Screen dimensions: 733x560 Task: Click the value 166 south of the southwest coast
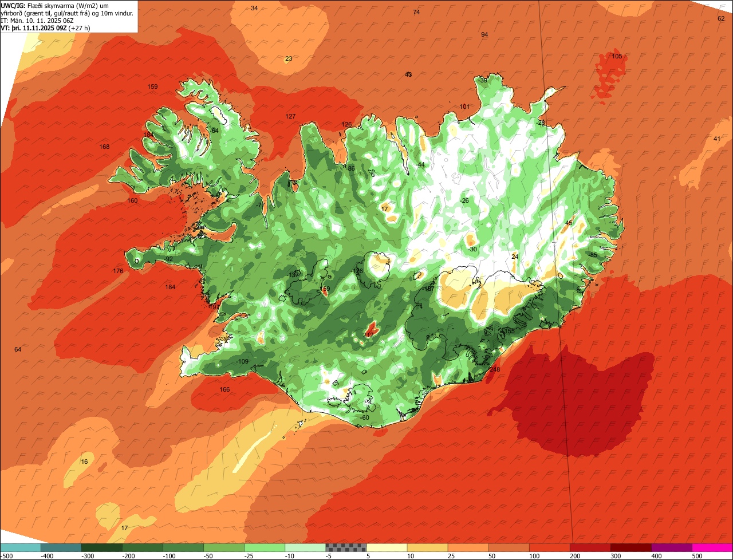pyautogui.click(x=224, y=389)
